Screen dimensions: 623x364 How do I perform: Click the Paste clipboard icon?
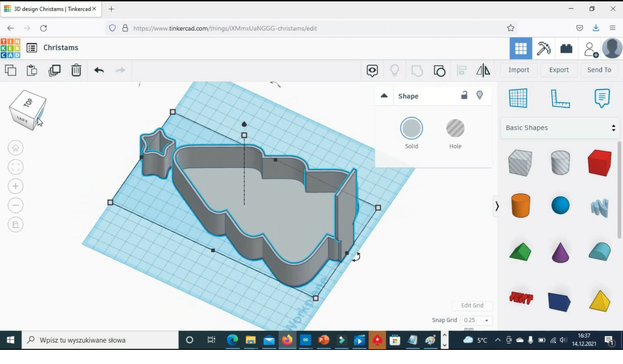pyautogui.click(x=32, y=70)
